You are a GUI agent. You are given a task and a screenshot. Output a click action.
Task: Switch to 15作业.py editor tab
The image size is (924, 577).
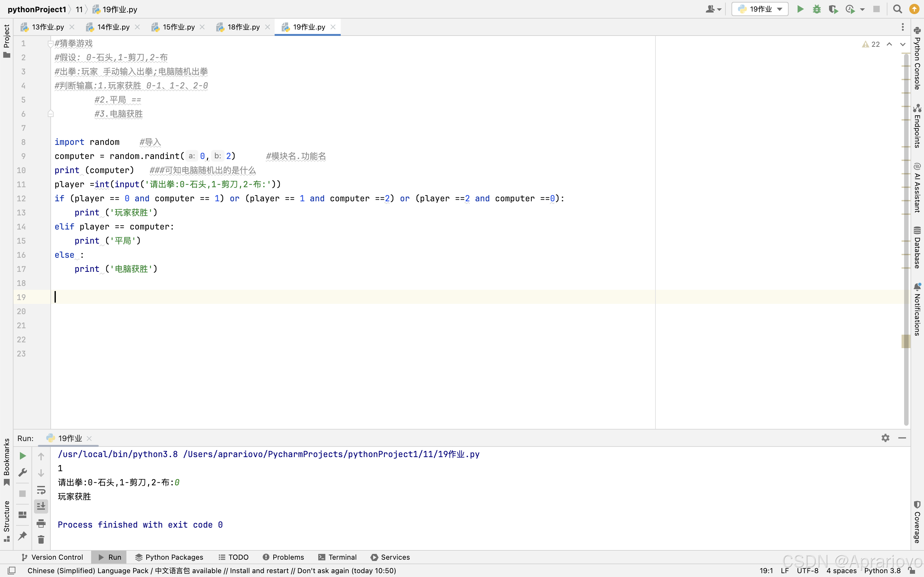(x=178, y=27)
